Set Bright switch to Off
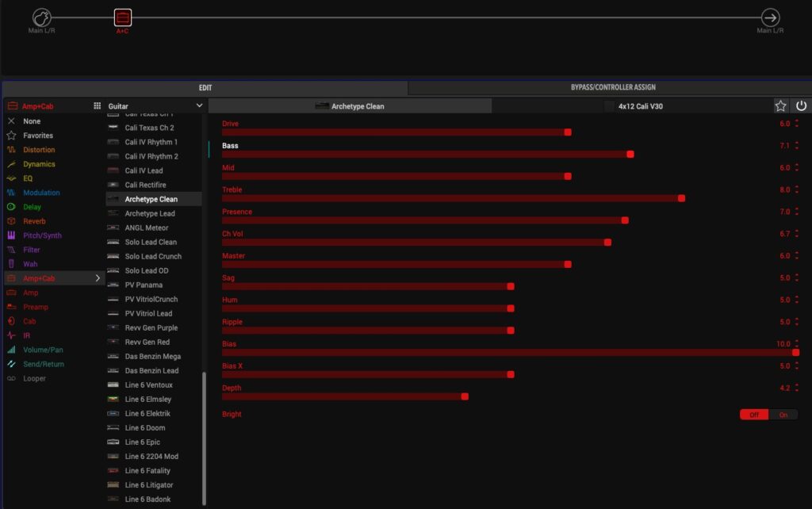Viewport: 812px width, 509px height. tap(754, 415)
